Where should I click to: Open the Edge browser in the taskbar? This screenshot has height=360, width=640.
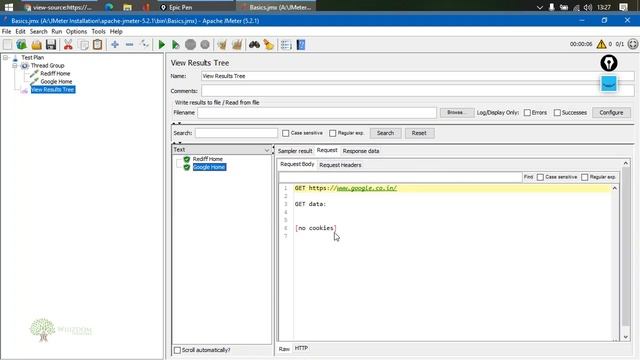[x=109, y=7]
